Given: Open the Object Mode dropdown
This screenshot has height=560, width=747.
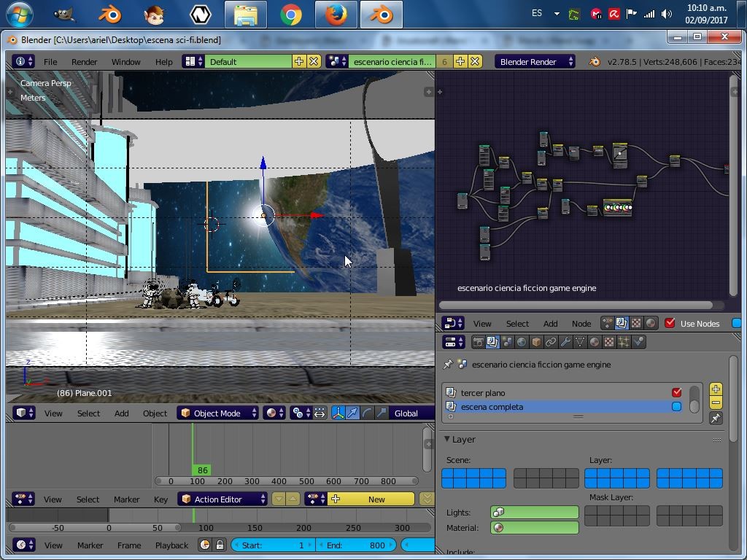Looking at the screenshot, I should [217, 413].
